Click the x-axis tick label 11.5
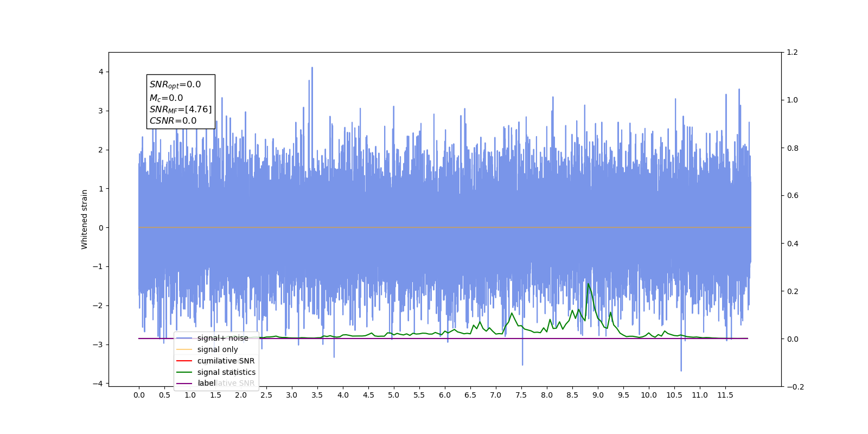This screenshot has height=434, width=868. pyautogui.click(x=725, y=395)
